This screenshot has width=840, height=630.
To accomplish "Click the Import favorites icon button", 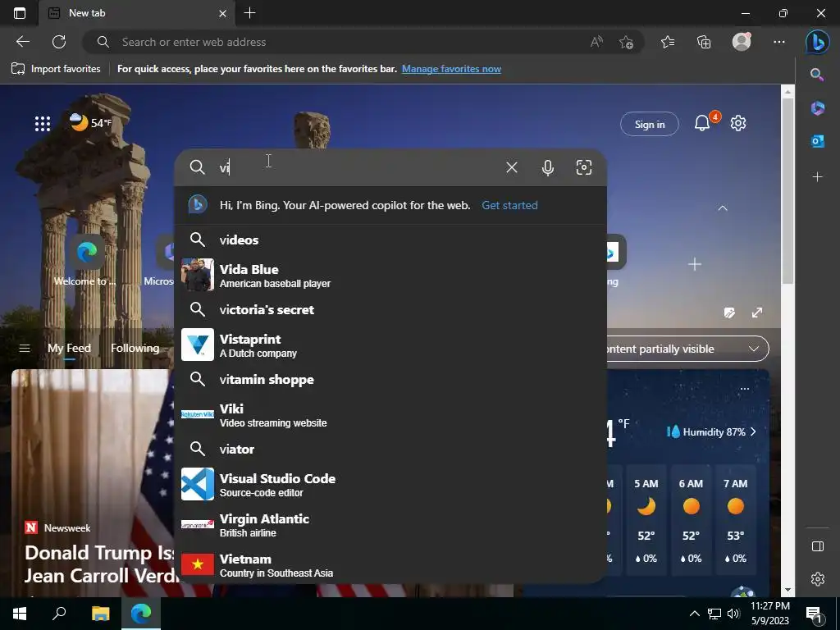I will click(x=56, y=69).
